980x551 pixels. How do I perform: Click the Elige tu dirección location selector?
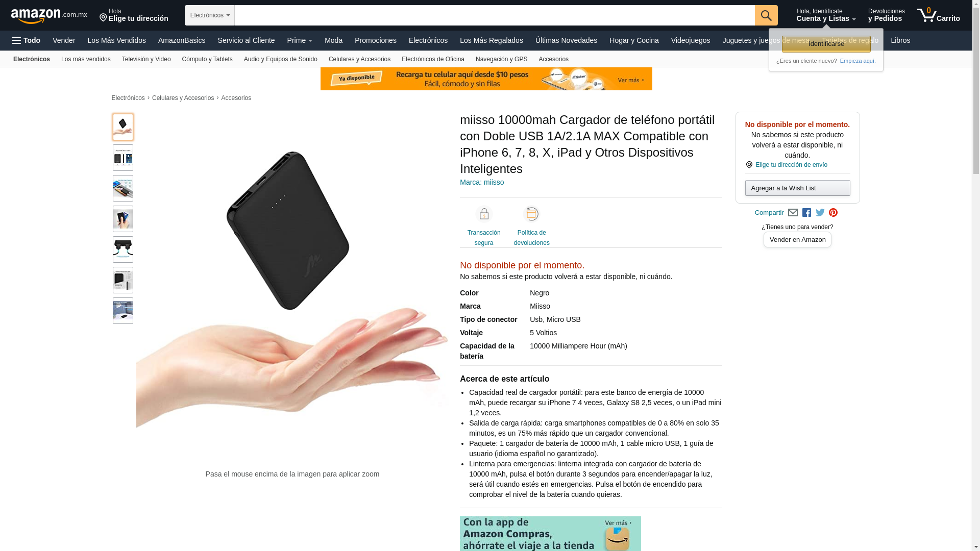pyautogui.click(x=134, y=15)
